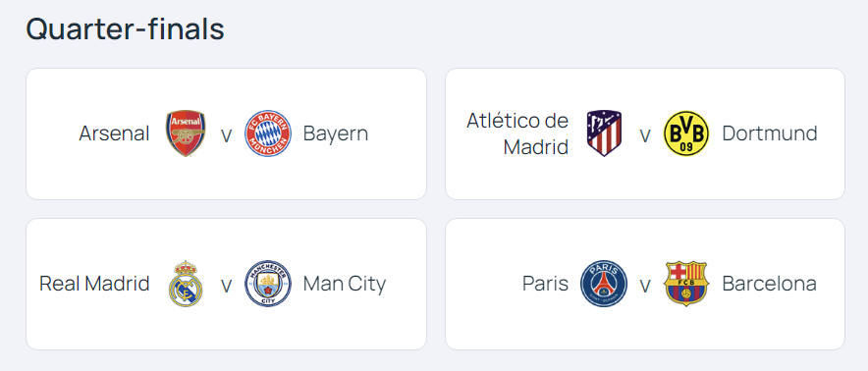Viewport: 868px width, 371px height.
Task: Click the Manchester City badge
Action: (268, 284)
